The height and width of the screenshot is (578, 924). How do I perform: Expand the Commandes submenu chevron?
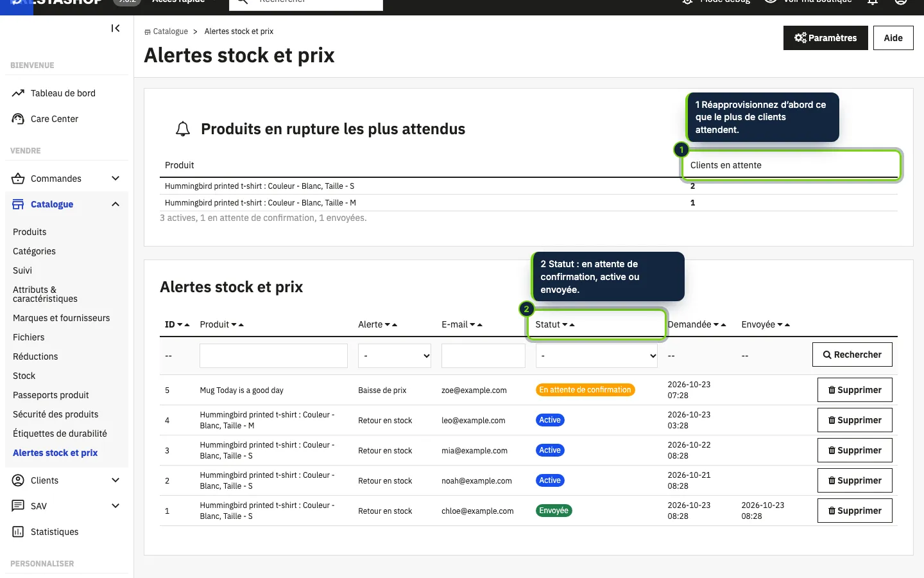click(x=116, y=179)
